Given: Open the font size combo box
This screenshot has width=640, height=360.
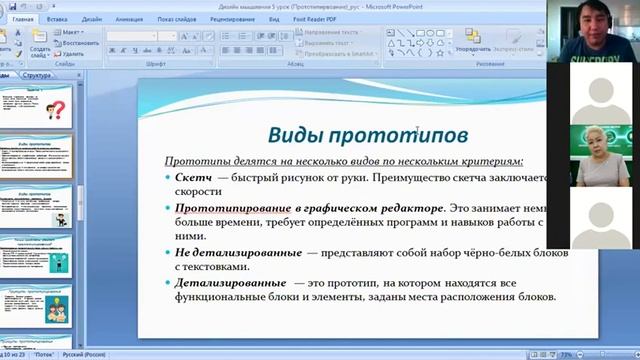Looking at the screenshot, I should coord(167,36).
